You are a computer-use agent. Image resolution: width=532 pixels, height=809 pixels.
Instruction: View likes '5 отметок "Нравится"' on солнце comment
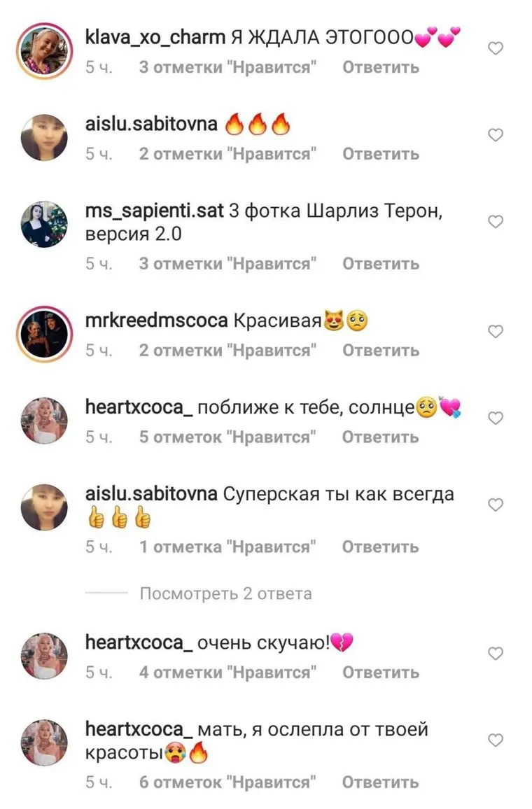227,437
